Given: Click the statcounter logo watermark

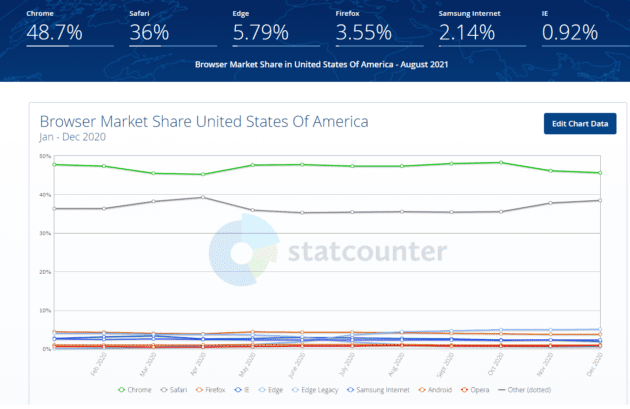Looking at the screenshot, I should pos(328,250).
